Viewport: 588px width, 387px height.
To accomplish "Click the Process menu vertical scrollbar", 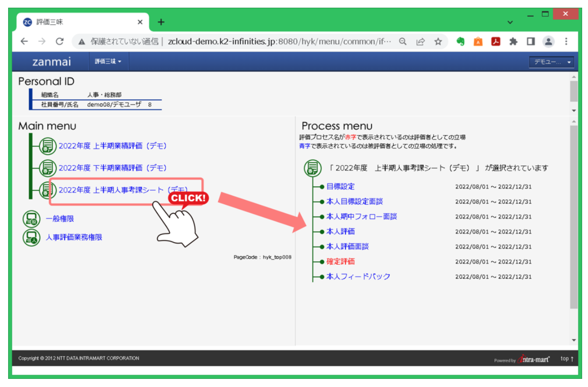I will [x=574, y=217].
